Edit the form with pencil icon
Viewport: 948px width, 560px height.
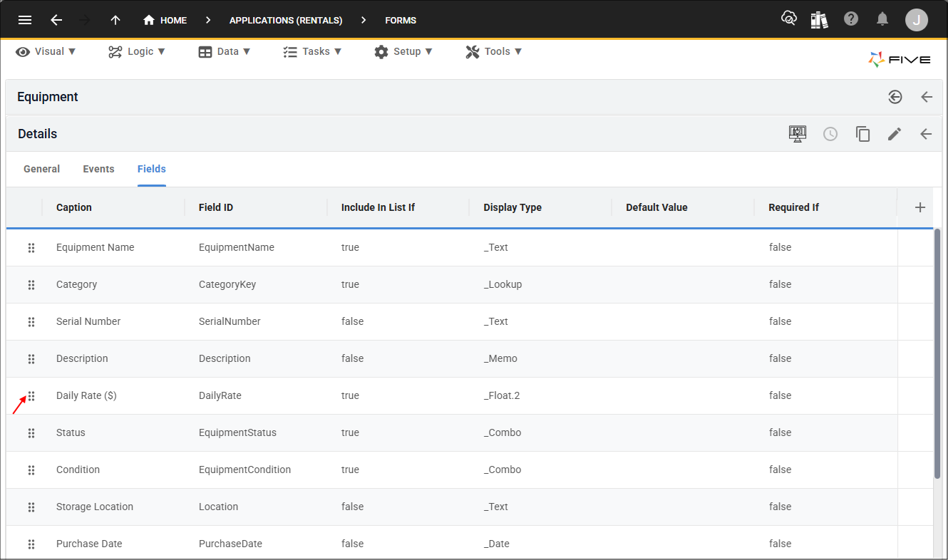895,134
